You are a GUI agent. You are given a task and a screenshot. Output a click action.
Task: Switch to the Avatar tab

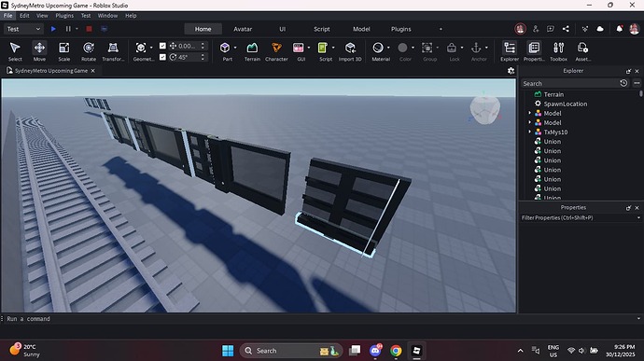[243, 29]
